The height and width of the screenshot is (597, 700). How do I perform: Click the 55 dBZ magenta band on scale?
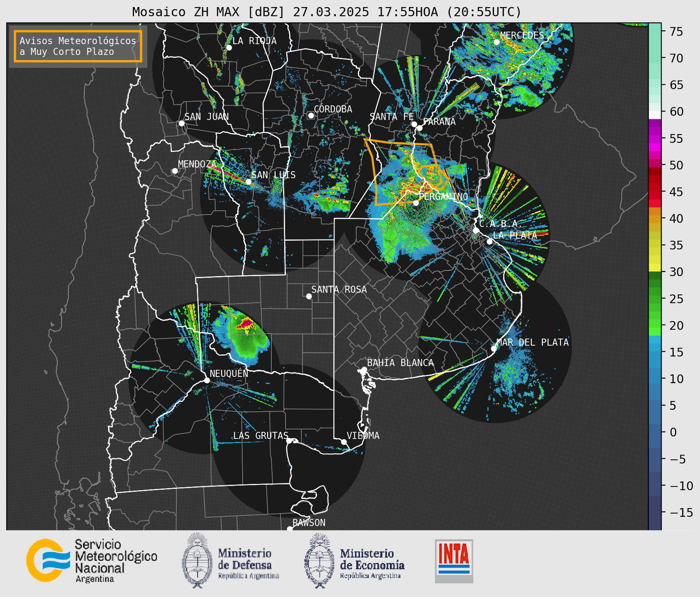pos(655,138)
